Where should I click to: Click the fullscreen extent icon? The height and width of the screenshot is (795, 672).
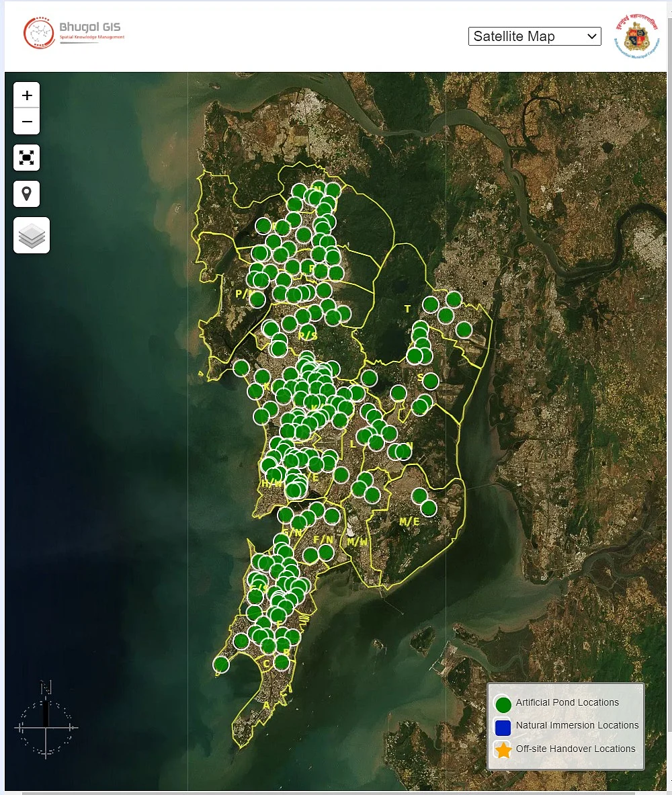tap(26, 158)
